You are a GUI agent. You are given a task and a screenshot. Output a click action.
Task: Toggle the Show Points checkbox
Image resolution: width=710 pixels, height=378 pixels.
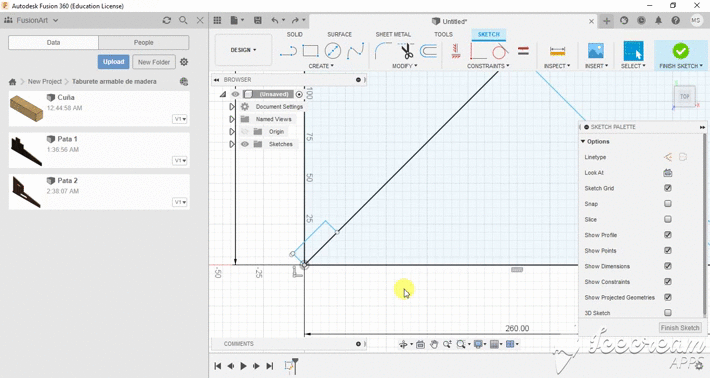pos(667,250)
